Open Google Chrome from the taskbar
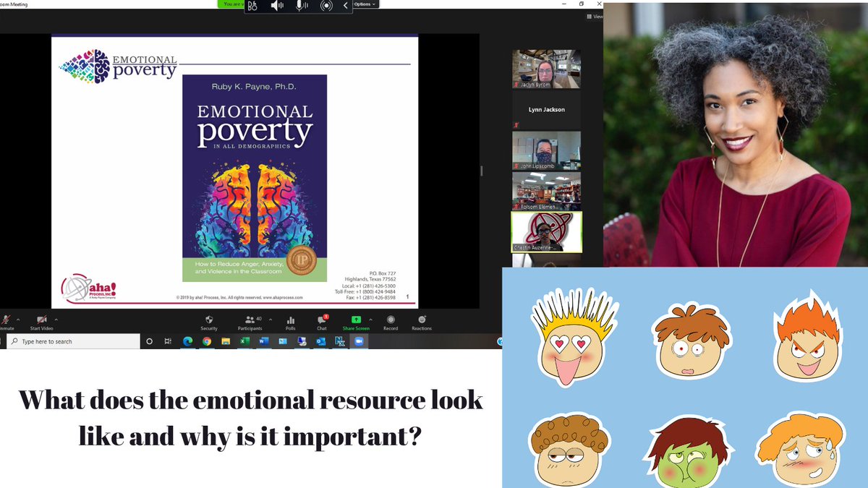Image resolution: width=868 pixels, height=488 pixels. 207,341
